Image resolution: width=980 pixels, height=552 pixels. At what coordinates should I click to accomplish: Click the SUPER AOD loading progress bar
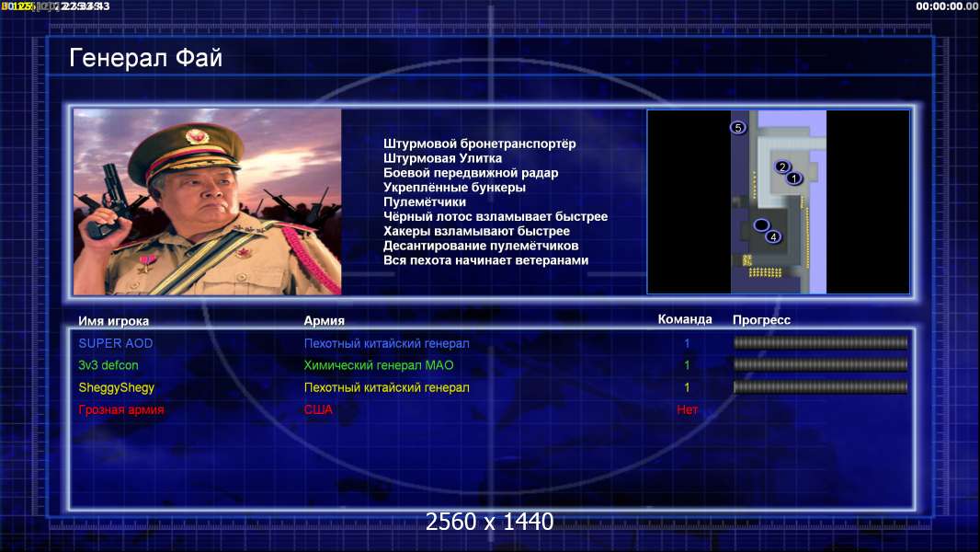pyautogui.click(x=820, y=342)
